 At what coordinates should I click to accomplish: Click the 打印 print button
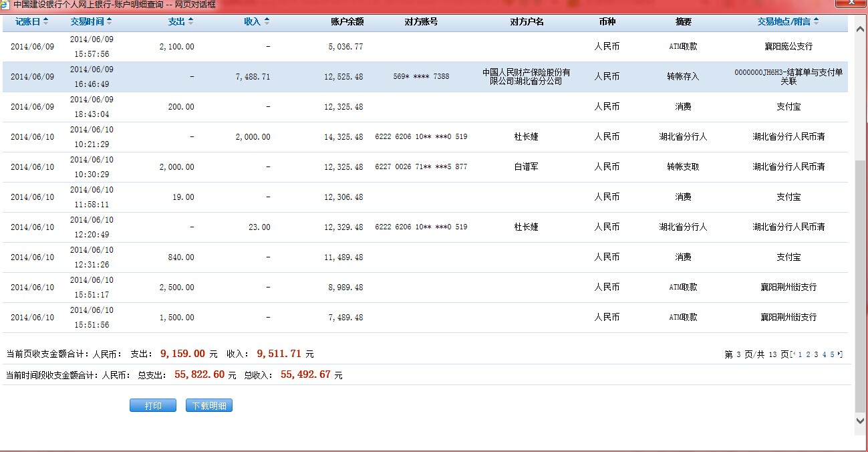153,406
